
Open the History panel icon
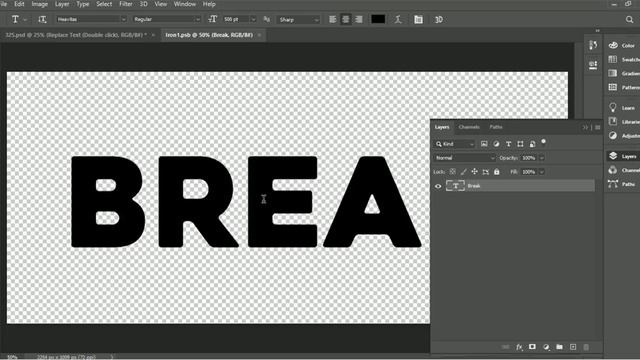click(593, 45)
